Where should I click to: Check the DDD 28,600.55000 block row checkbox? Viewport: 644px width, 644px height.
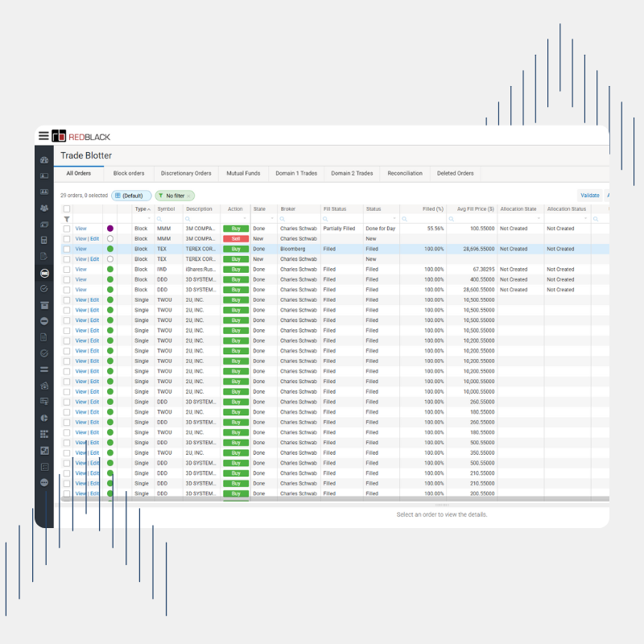[67, 290]
